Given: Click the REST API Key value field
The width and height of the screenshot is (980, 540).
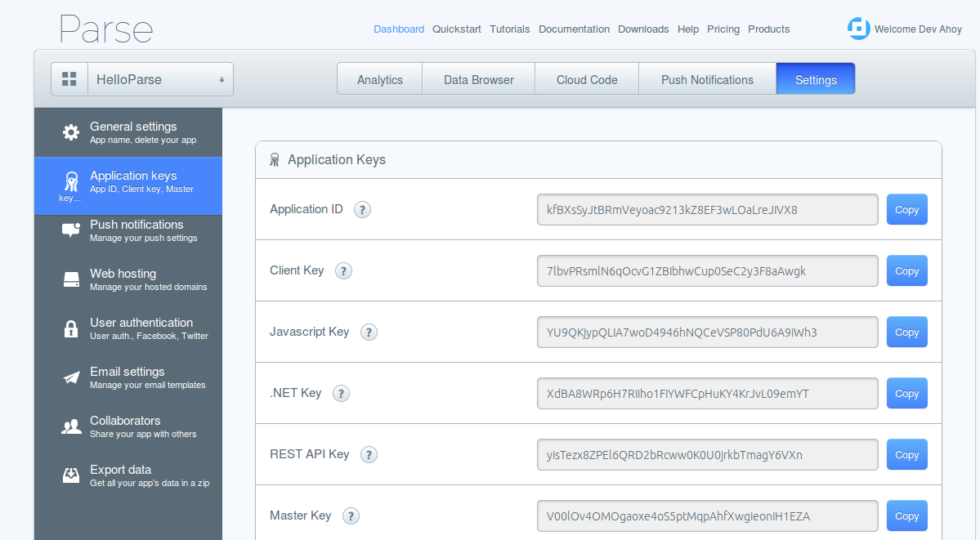Looking at the screenshot, I should tap(708, 454).
